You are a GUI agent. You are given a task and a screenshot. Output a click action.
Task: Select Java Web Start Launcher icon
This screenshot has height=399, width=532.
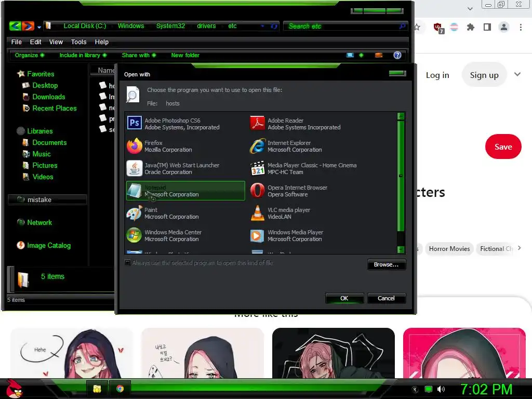(x=135, y=168)
